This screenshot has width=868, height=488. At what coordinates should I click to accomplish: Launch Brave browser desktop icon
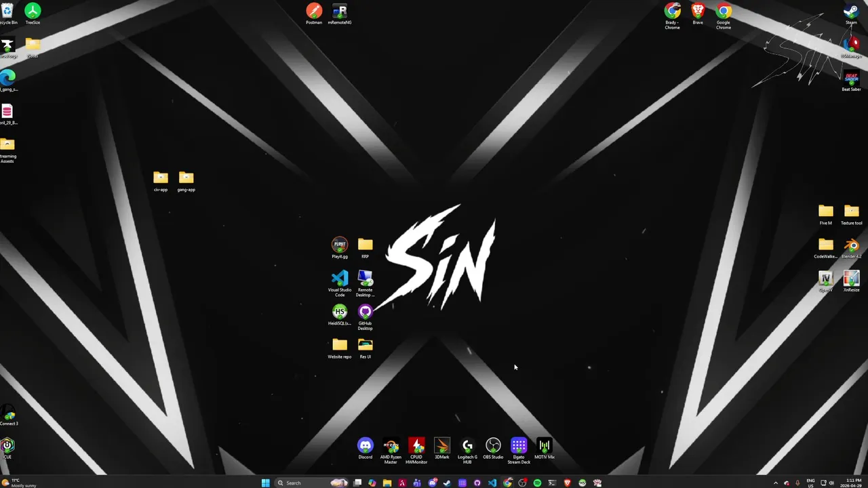pyautogui.click(x=698, y=14)
